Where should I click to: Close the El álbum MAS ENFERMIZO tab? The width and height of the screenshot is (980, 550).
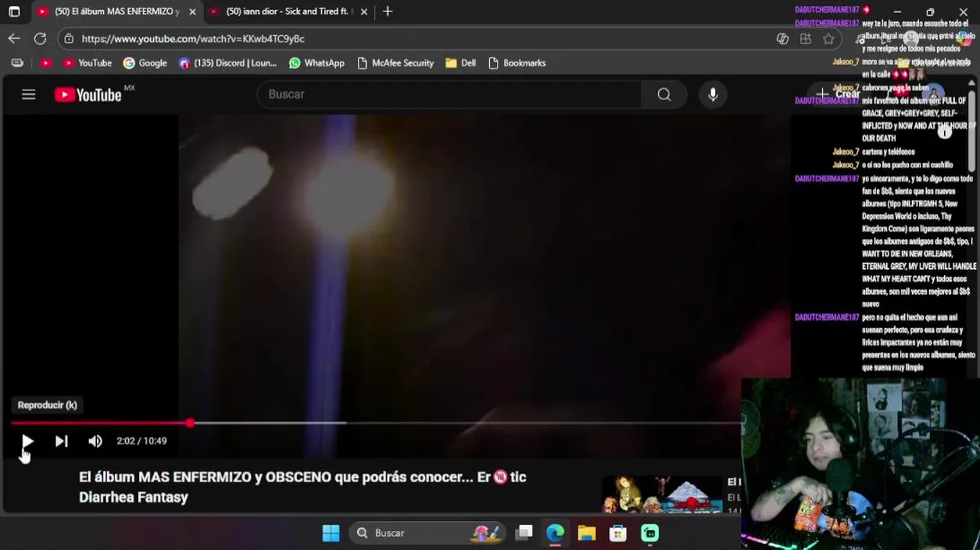(x=192, y=11)
